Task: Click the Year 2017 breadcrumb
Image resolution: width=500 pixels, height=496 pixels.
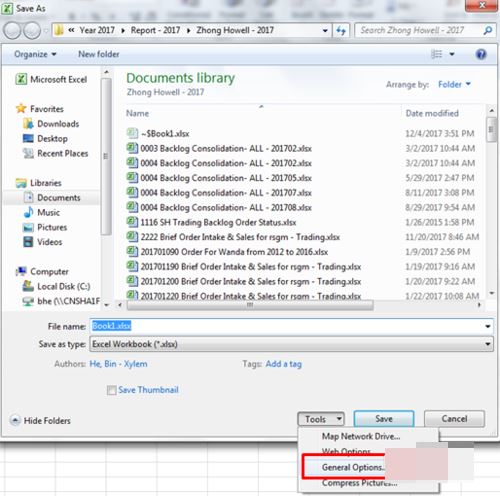Action: pos(97,30)
